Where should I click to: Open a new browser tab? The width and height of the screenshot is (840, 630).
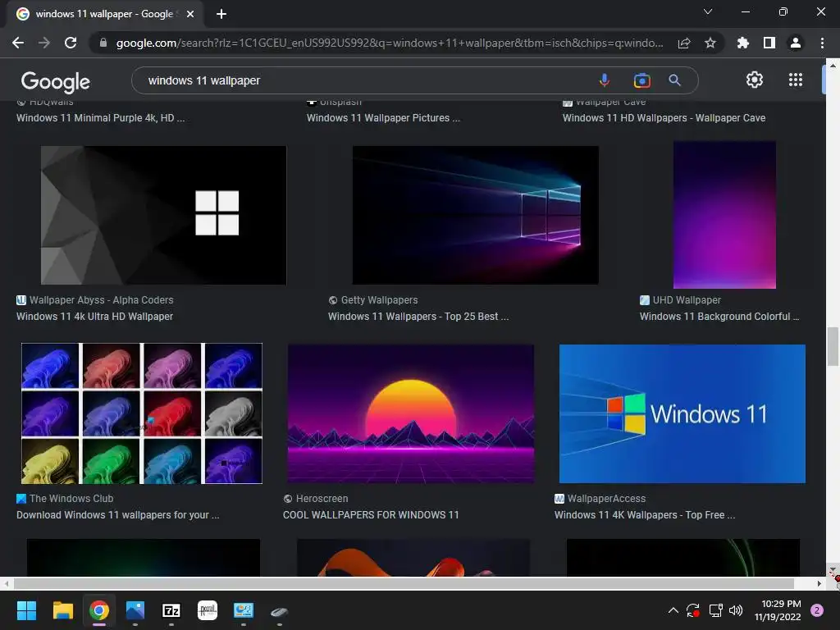pyautogui.click(x=221, y=14)
